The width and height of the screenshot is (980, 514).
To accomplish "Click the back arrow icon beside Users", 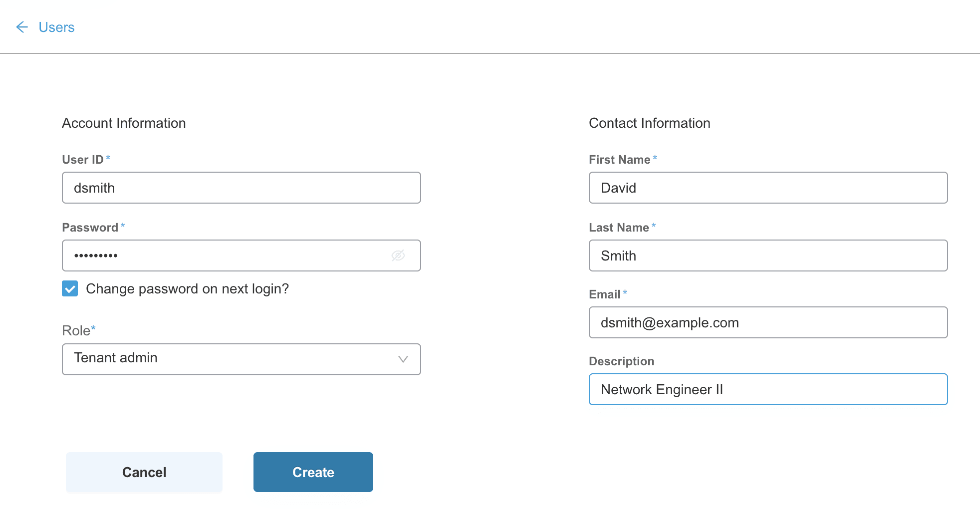I will tap(22, 27).
